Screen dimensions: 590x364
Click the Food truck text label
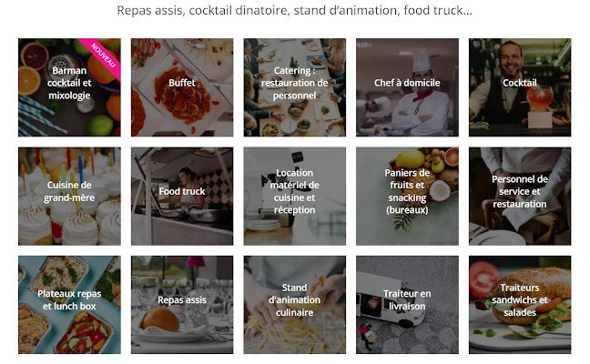click(181, 191)
